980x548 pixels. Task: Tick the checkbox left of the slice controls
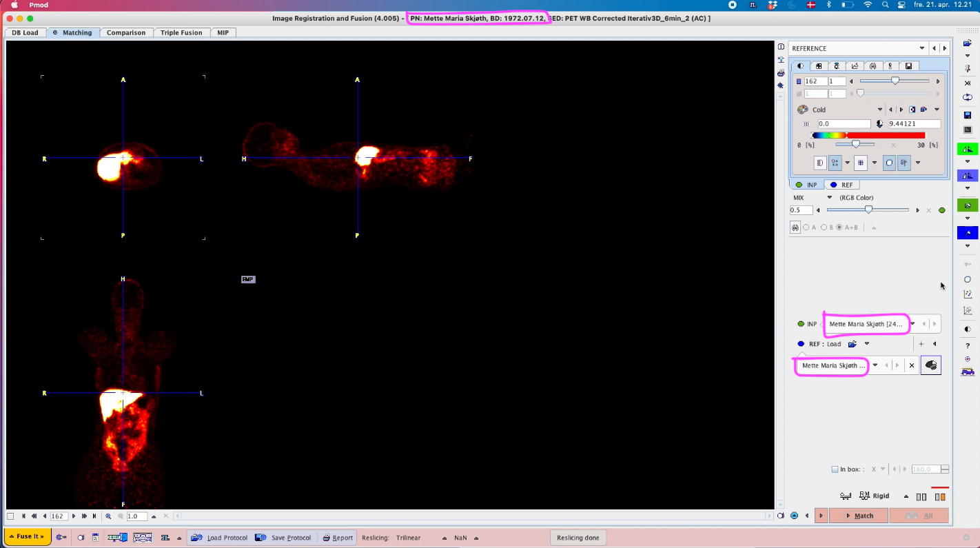tap(10, 516)
